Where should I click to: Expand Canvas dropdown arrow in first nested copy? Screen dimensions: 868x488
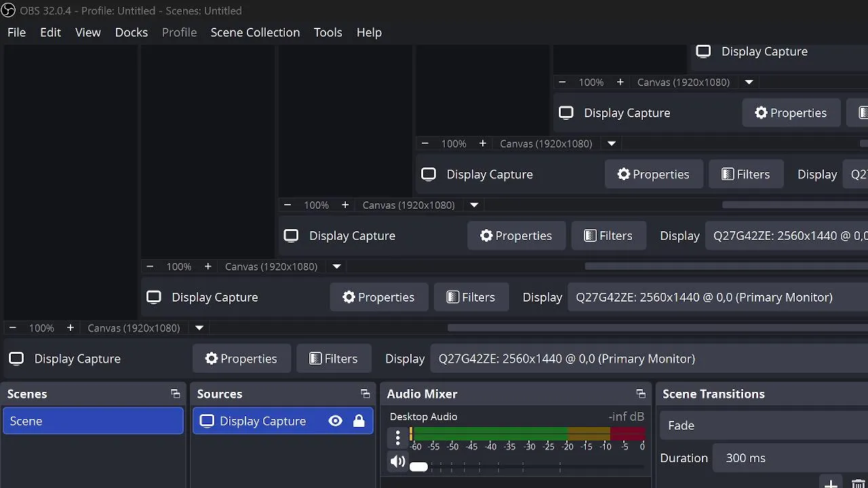pos(336,266)
